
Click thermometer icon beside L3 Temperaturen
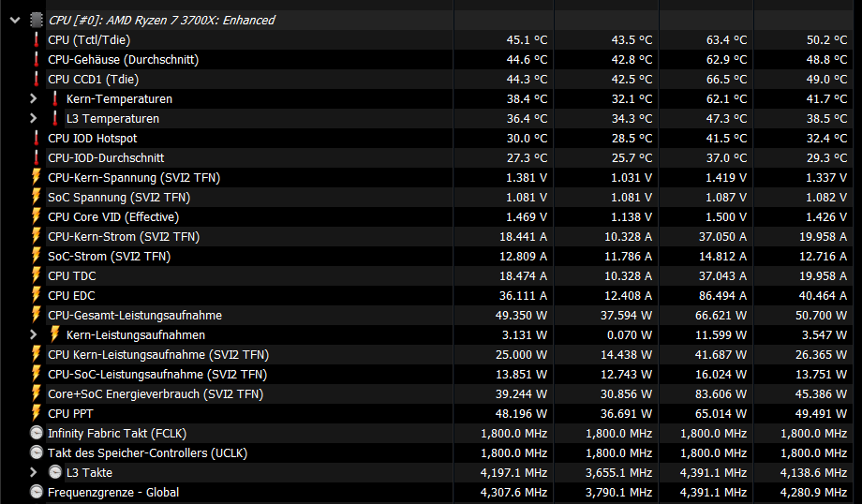click(x=55, y=119)
